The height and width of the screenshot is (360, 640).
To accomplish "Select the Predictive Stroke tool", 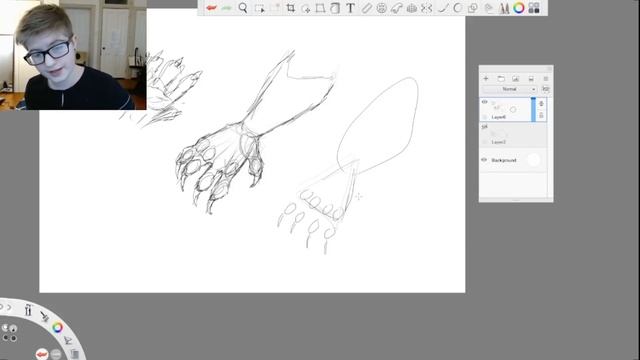I will (x=458, y=8).
